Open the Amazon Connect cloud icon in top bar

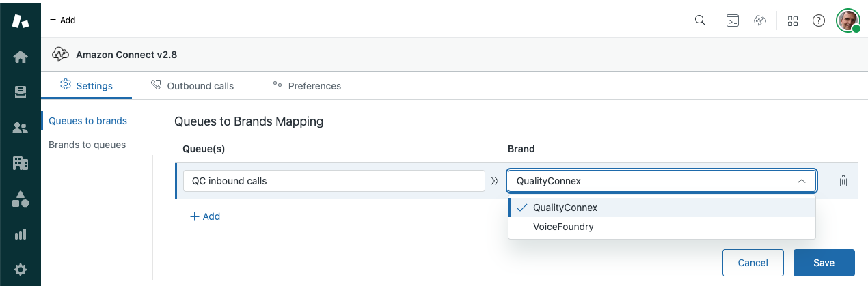[760, 20]
